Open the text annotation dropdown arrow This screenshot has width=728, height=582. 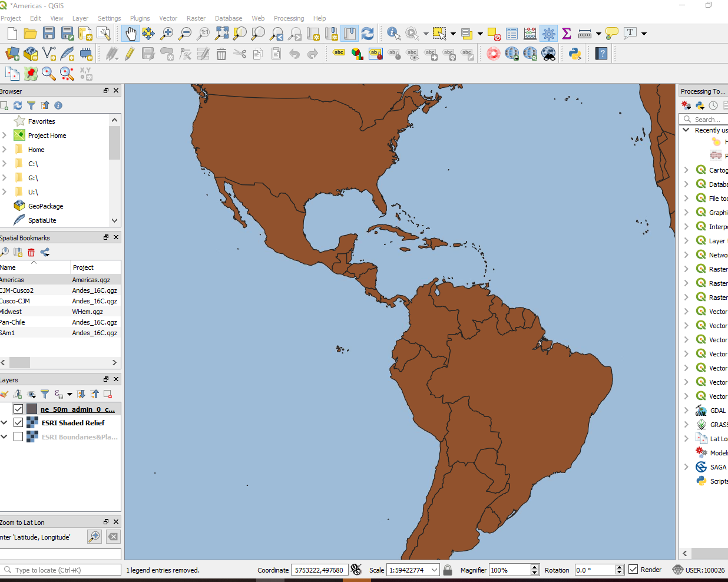coord(644,34)
